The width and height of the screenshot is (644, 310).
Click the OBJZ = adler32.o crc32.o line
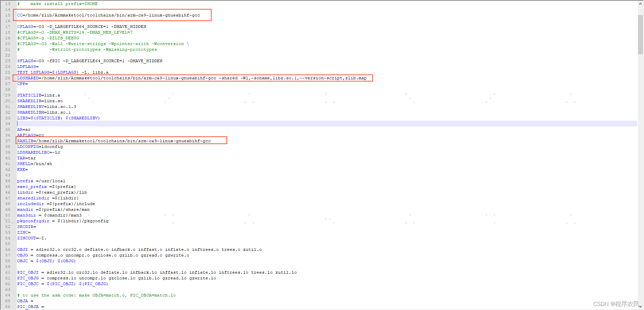point(139,249)
